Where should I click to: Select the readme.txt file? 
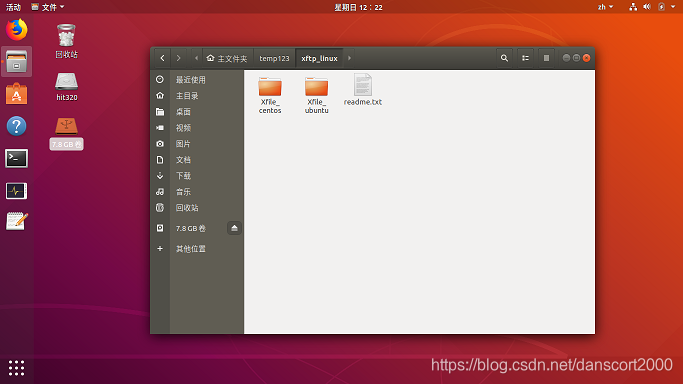tap(363, 90)
